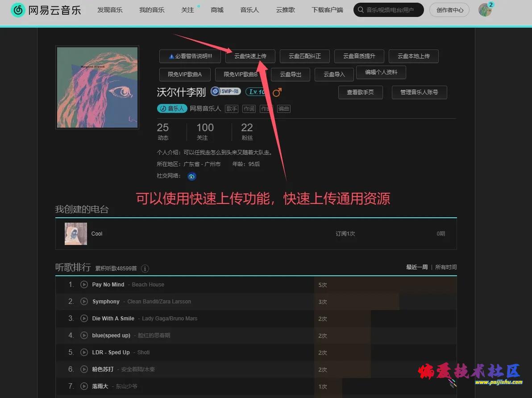Screen dimensions: 532x398
Task: Play the song Die With A Smile
Action: (x=84, y=318)
